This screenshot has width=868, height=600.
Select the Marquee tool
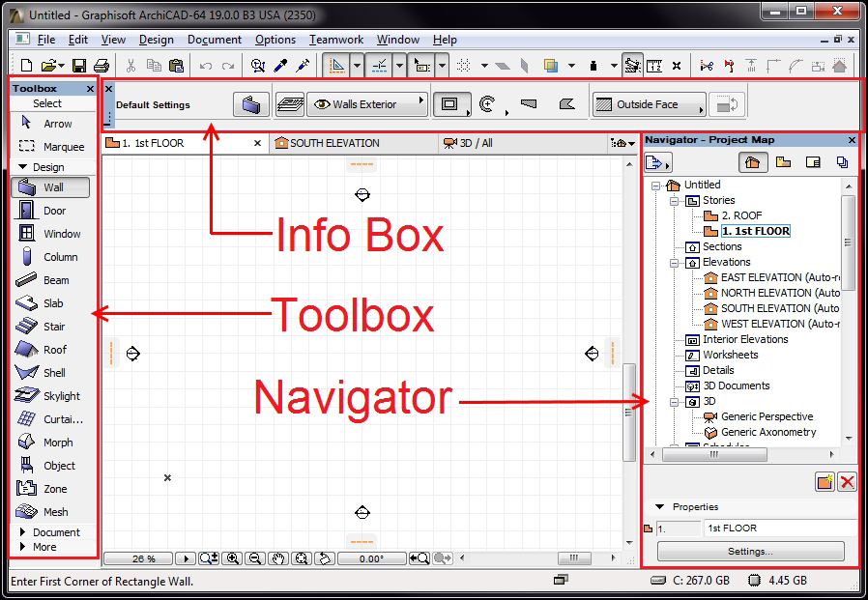coord(53,144)
